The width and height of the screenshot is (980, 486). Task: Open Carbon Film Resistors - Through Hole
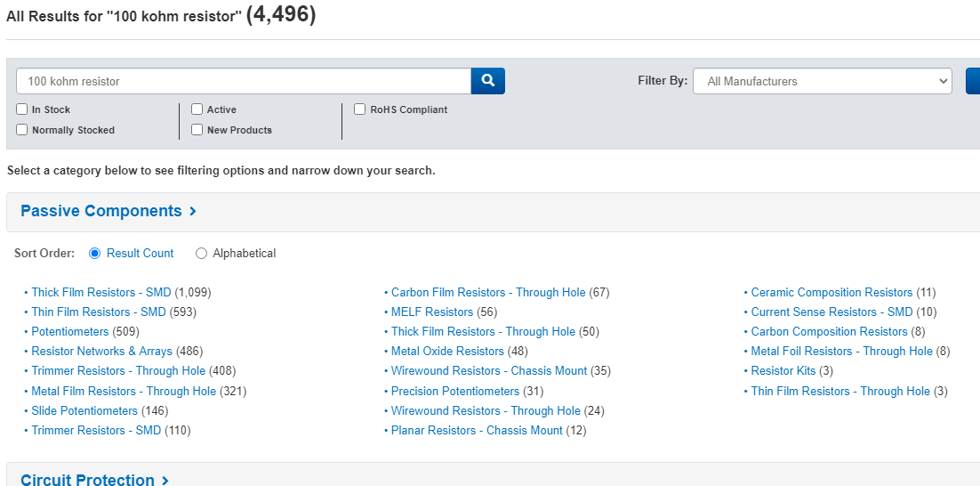(x=489, y=292)
